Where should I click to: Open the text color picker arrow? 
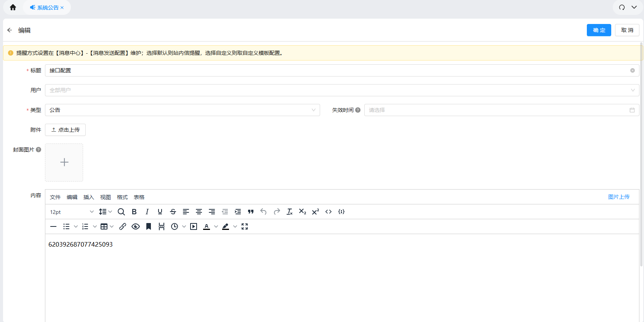216,226
